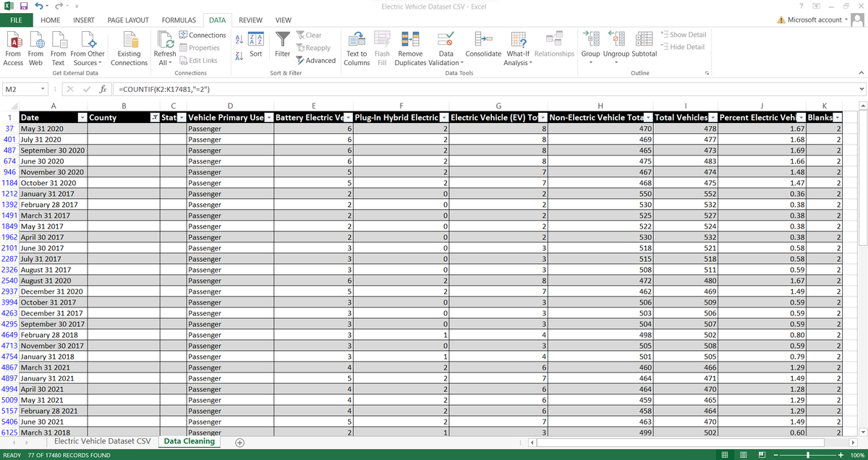Click Advanced filter option
This screenshot has width=868, height=460.
(x=316, y=61)
